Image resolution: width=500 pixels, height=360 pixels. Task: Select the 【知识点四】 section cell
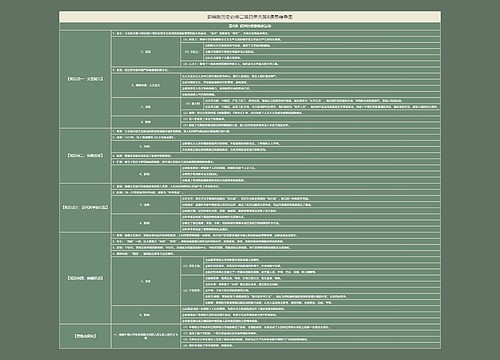[85, 278]
